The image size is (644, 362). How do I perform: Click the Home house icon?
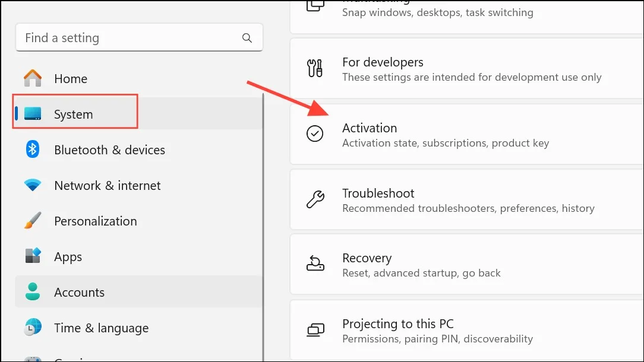tap(33, 78)
